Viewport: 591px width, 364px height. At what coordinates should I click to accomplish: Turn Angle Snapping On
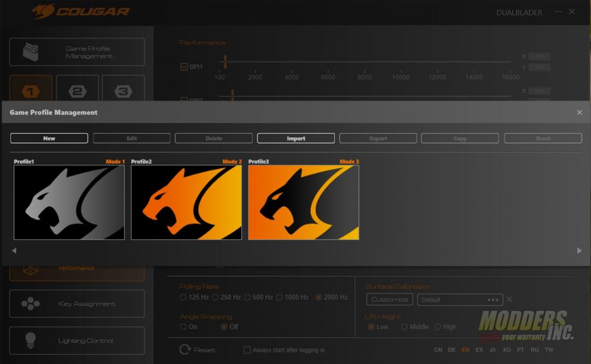(183, 327)
